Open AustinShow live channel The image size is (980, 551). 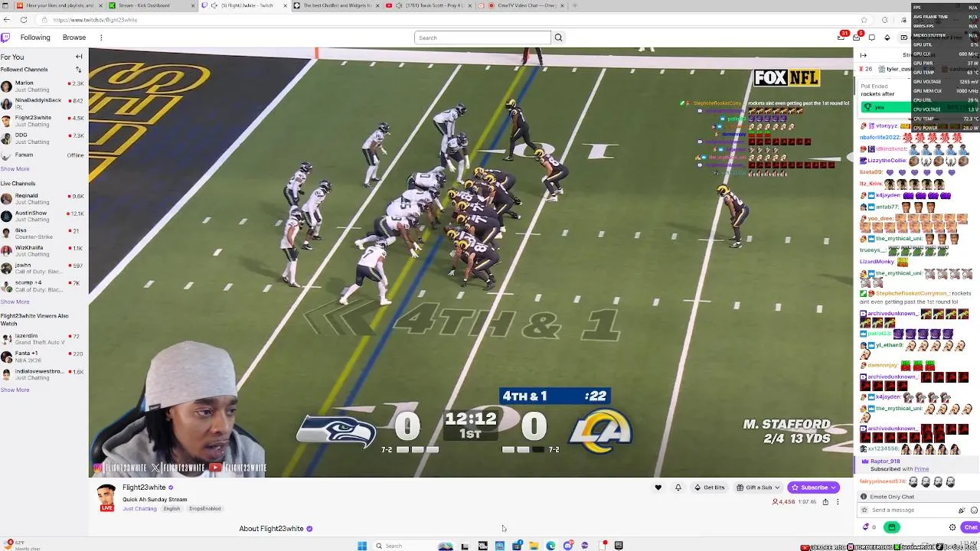pos(42,217)
